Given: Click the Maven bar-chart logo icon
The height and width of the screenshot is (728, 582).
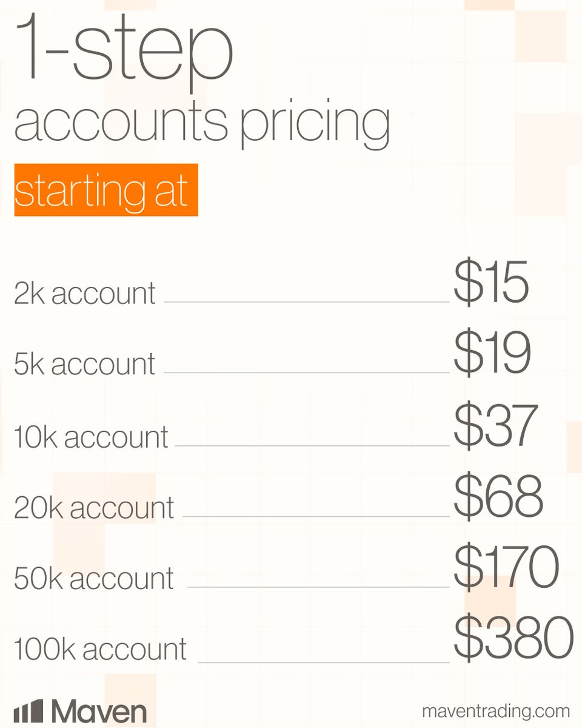Looking at the screenshot, I should click(29, 711).
